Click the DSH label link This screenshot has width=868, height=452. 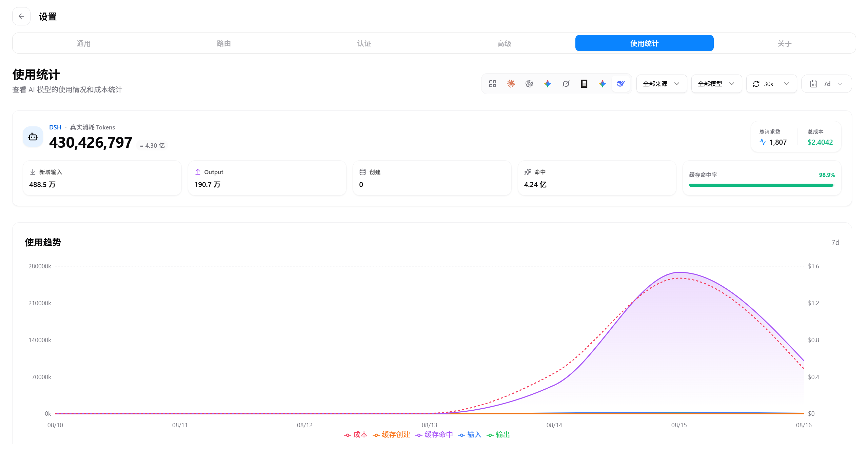point(55,127)
